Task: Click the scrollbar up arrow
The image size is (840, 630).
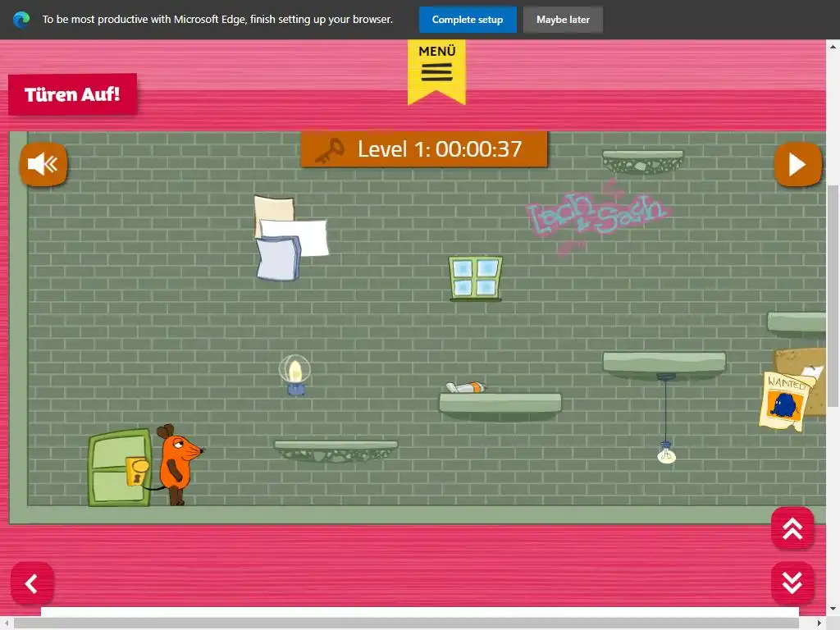Action: (833, 47)
